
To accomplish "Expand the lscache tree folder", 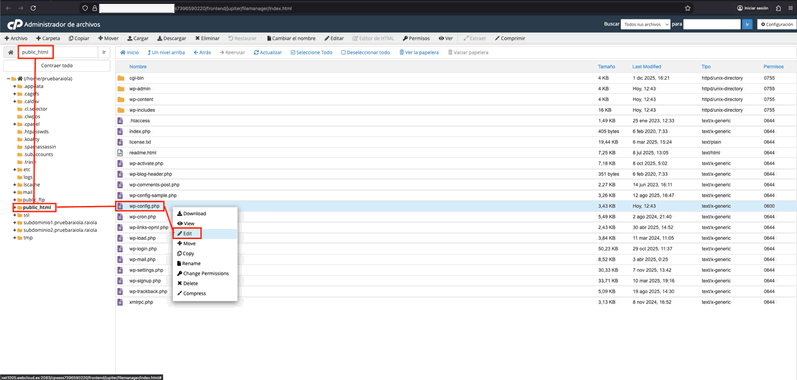I will 15,184.
